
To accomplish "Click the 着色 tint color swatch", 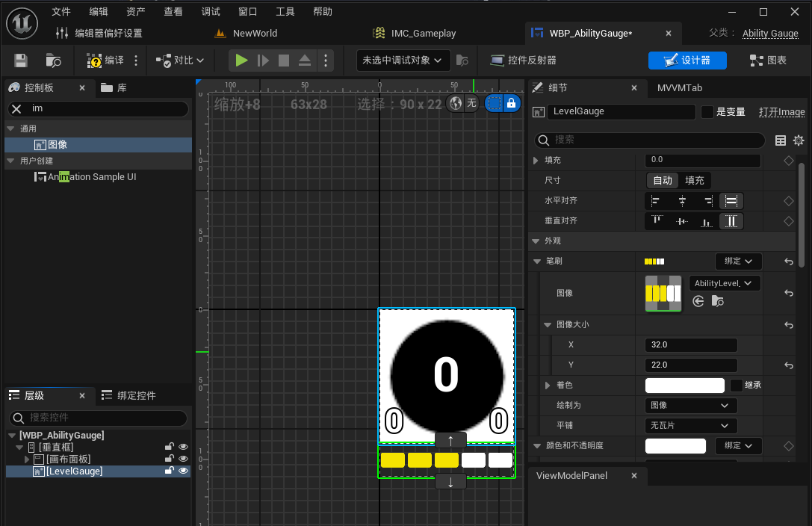I will pos(684,386).
